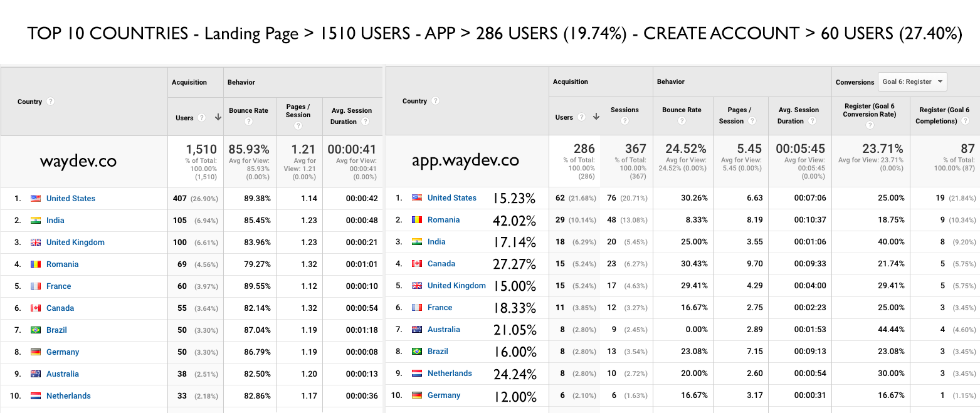Open Country help icon in app.waydev.co table

pyautogui.click(x=435, y=101)
